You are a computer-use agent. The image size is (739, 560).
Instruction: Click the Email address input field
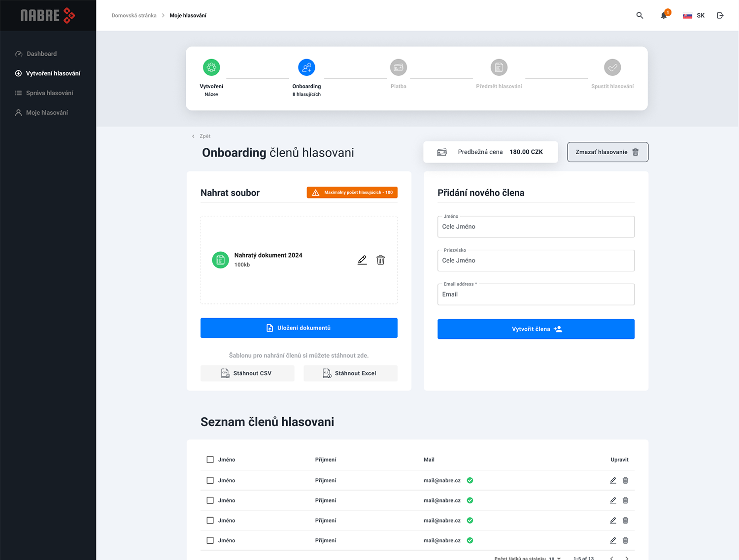(536, 295)
